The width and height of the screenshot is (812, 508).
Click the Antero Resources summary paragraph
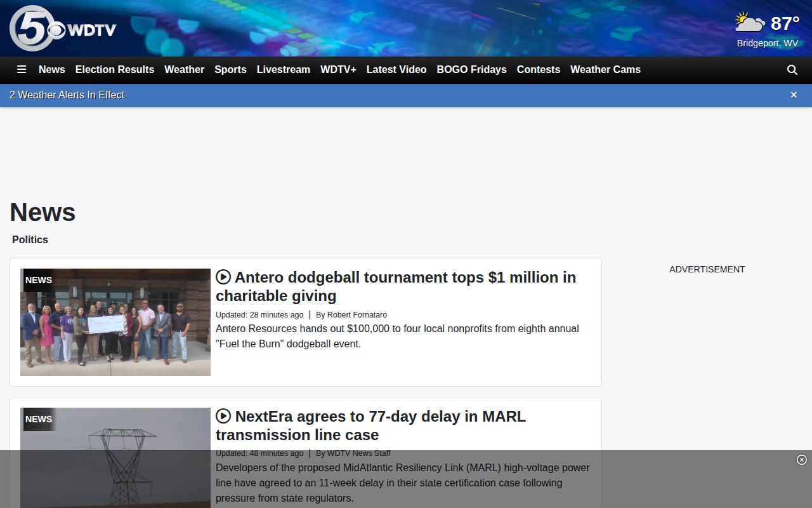(x=397, y=337)
